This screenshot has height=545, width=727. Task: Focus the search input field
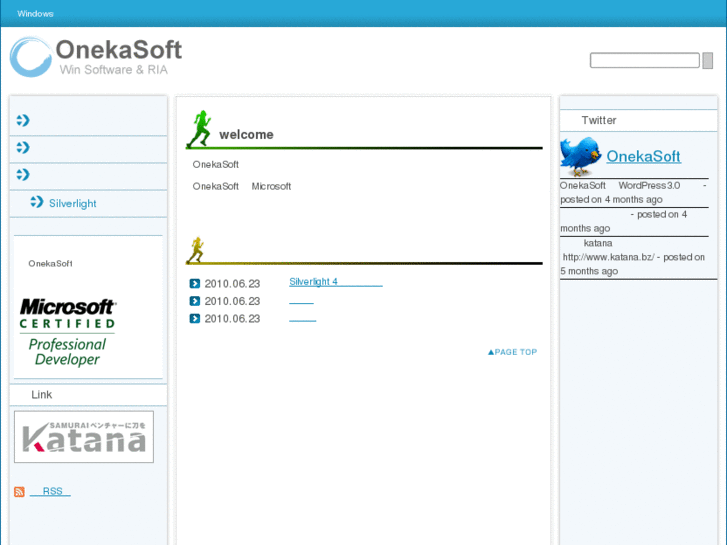point(644,60)
